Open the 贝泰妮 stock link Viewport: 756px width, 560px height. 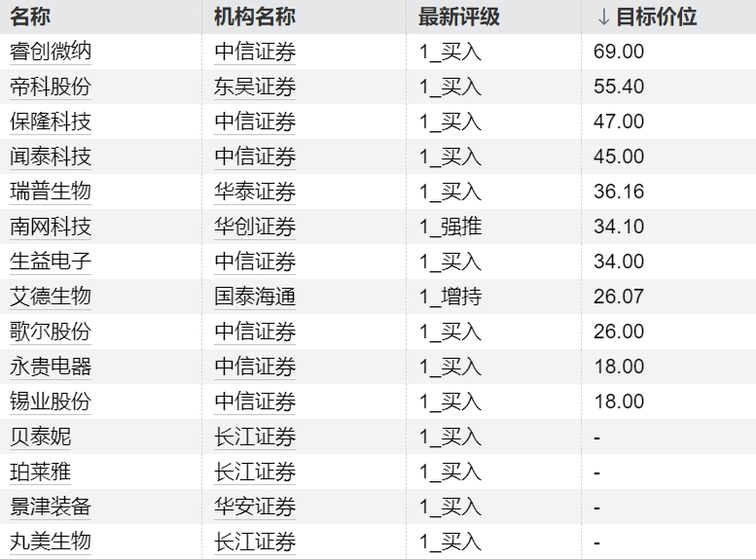(41, 437)
